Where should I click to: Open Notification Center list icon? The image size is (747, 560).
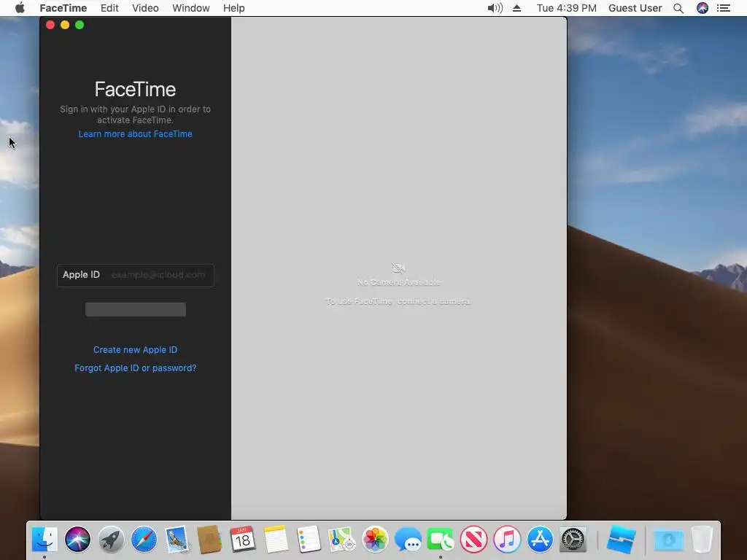[x=724, y=8]
